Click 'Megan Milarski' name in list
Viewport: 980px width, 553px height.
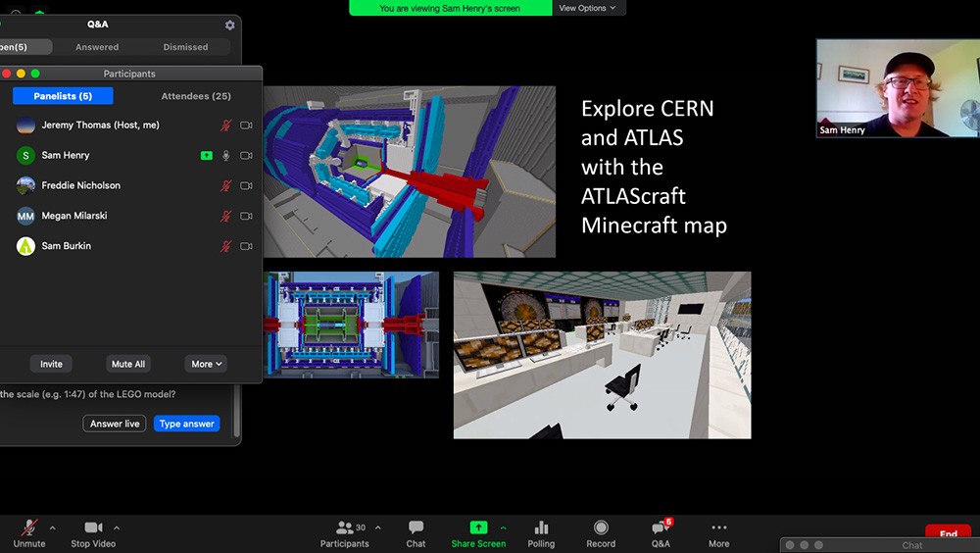(74, 216)
